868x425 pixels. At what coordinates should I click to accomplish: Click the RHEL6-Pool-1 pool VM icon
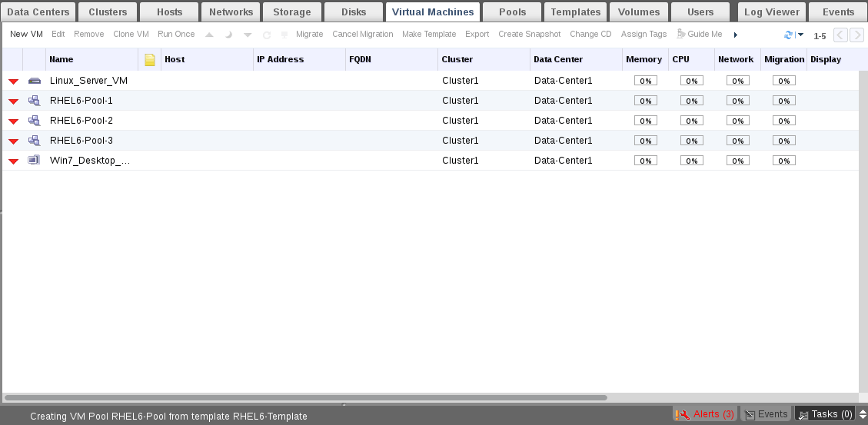34,101
